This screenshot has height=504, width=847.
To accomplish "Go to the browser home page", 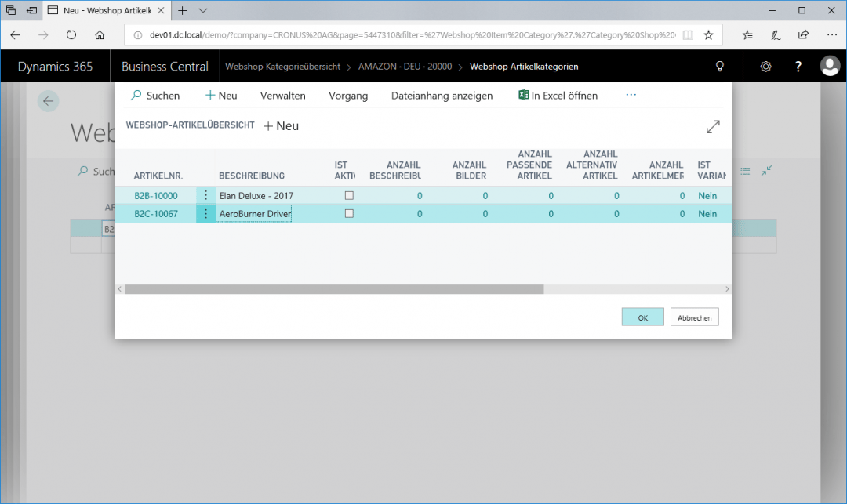I will tap(100, 35).
